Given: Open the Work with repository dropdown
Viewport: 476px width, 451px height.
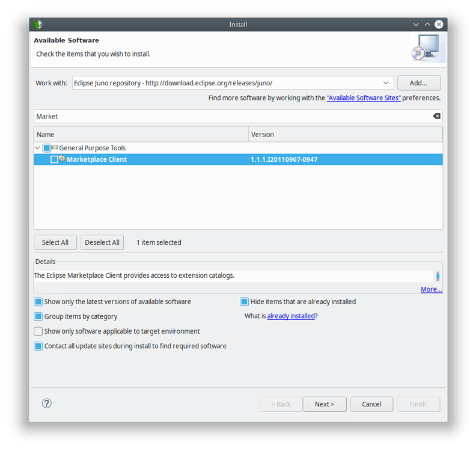Looking at the screenshot, I should tap(386, 83).
